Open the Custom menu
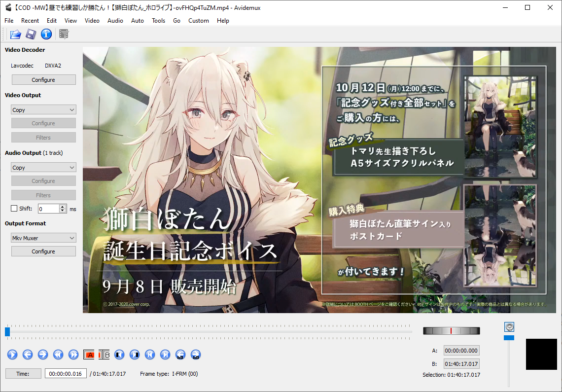Screen dimensions: 562x392 click(x=199, y=20)
